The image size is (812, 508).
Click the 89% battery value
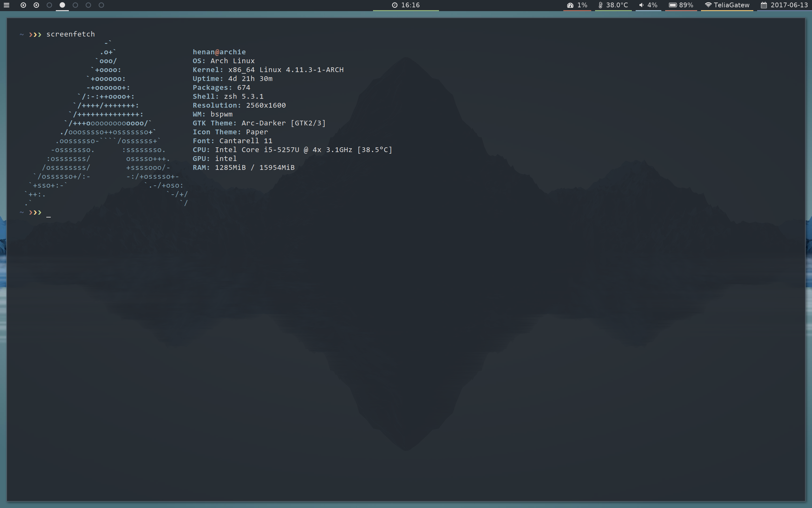tap(686, 5)
